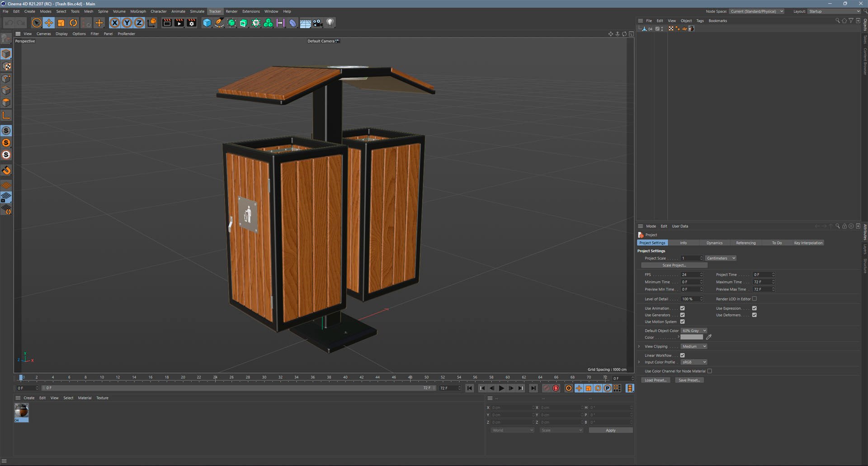Toggle X axis lock
The height and width of the screenshot is (466, 868).
tap(115, 23)
